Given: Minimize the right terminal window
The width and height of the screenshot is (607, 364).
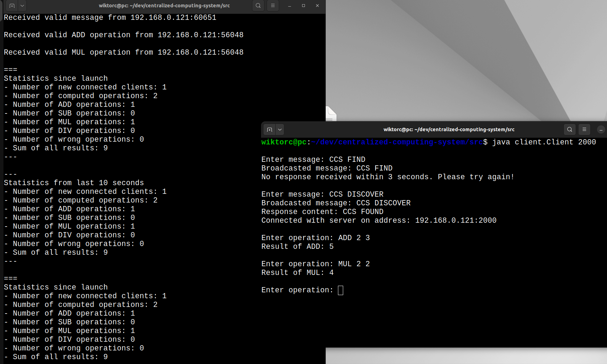Looking at the screenshot, I should [601, 129].
